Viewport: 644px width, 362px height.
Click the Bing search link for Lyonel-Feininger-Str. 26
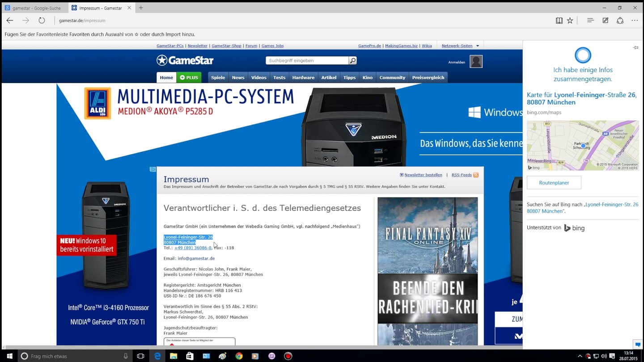(583, 207)
